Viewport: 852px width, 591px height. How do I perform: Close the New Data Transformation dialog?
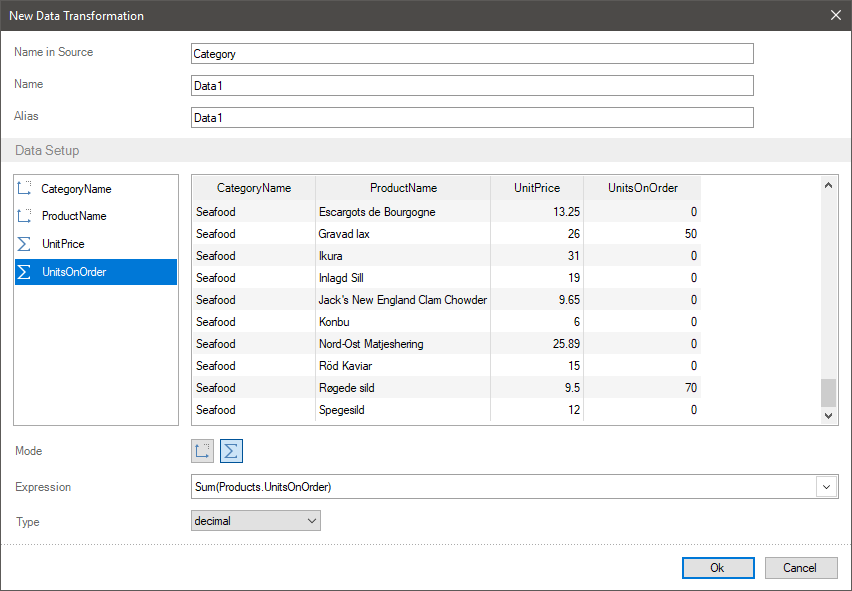click(x=835, y=15)
